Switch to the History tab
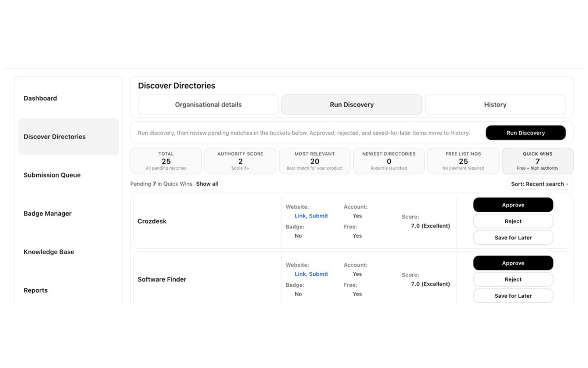Screen dimensions: 588x368 [x=495, y=105]
